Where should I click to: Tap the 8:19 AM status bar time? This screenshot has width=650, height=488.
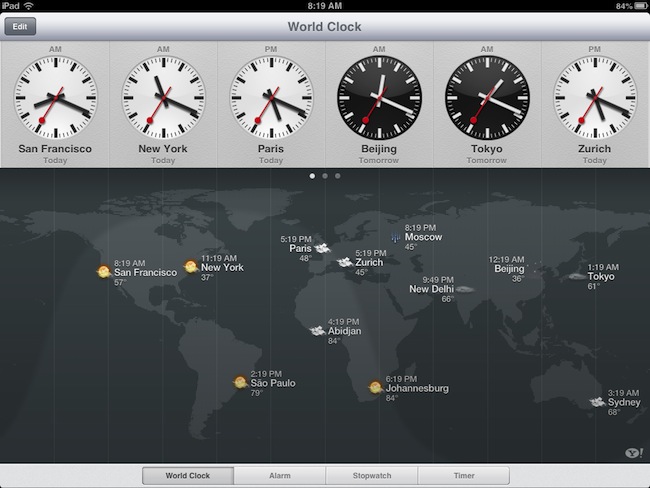[325, 5]
